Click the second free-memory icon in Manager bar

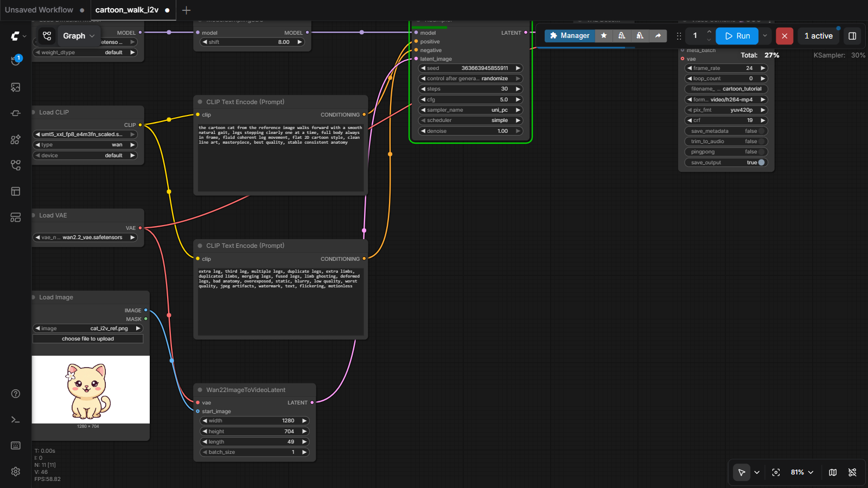640,35
